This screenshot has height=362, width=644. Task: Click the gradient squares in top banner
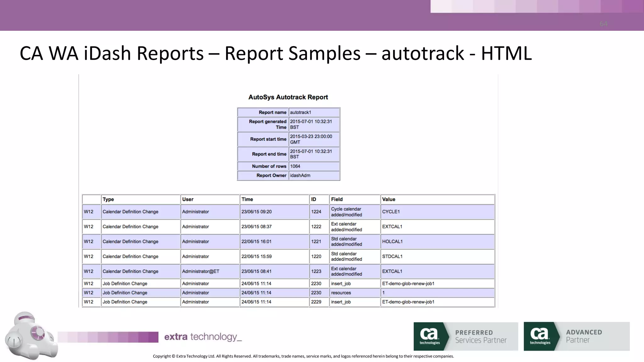tap(536, 6)
